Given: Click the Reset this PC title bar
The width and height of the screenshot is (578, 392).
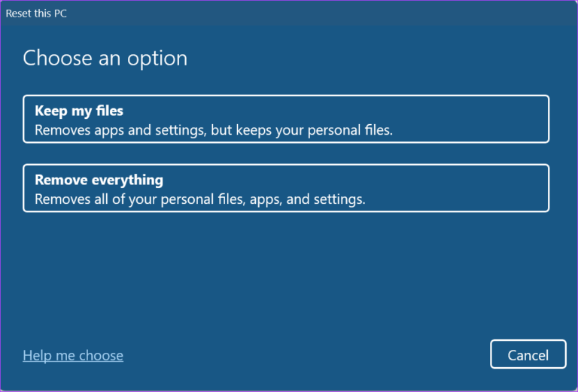Looking at the screenshot, I should pos(289,14).
